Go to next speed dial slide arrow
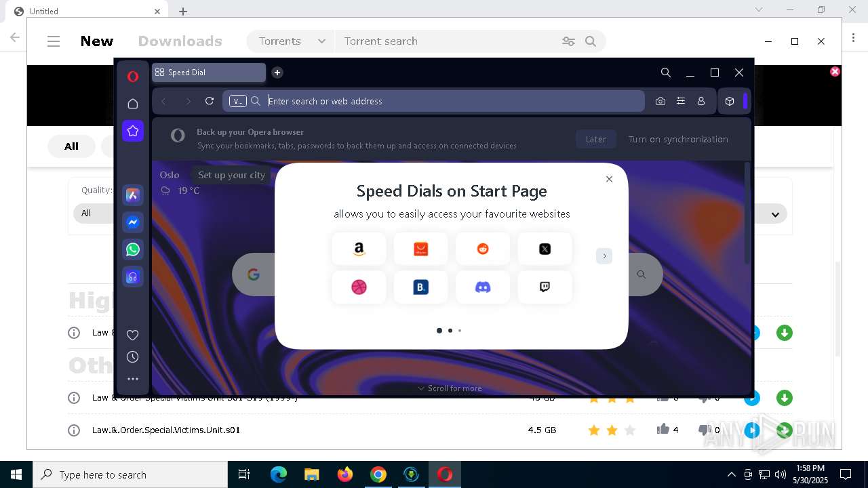 pyautogui.click(x=604, y=256)
